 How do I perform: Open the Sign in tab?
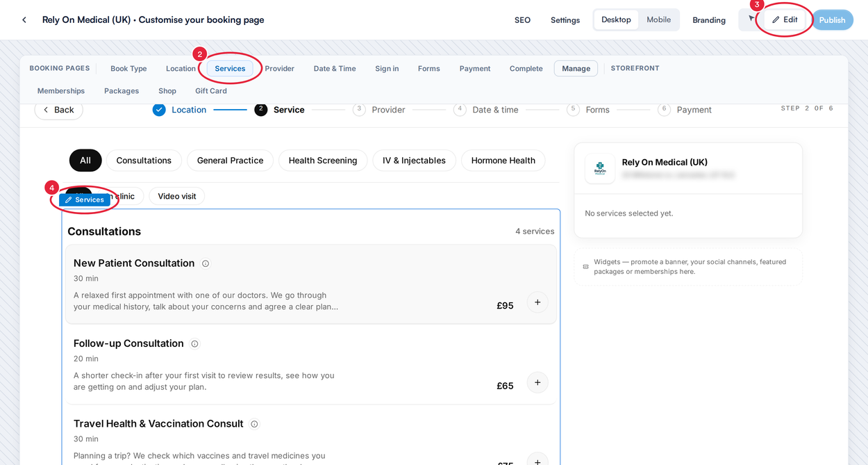pos(387,68)
